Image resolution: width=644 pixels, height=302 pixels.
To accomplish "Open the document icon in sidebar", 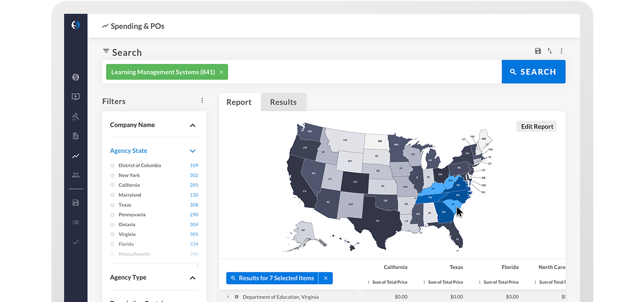I will pos(75,136).
